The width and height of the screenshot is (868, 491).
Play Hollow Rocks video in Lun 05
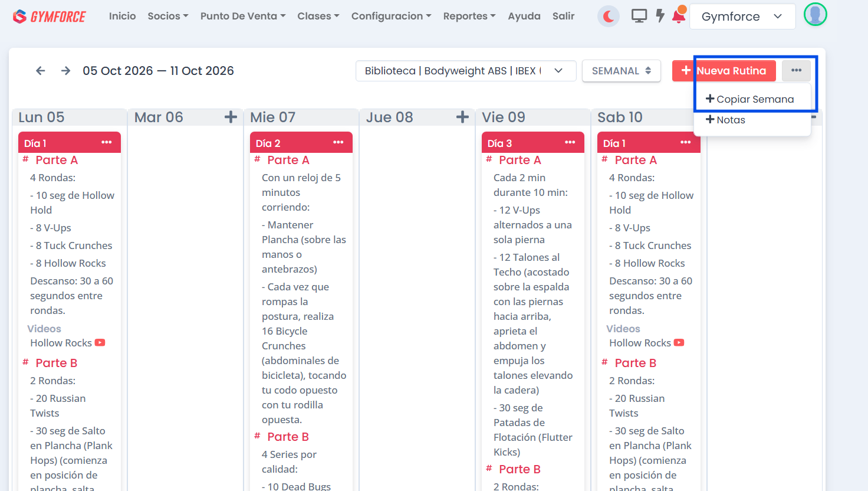(100, 342)
